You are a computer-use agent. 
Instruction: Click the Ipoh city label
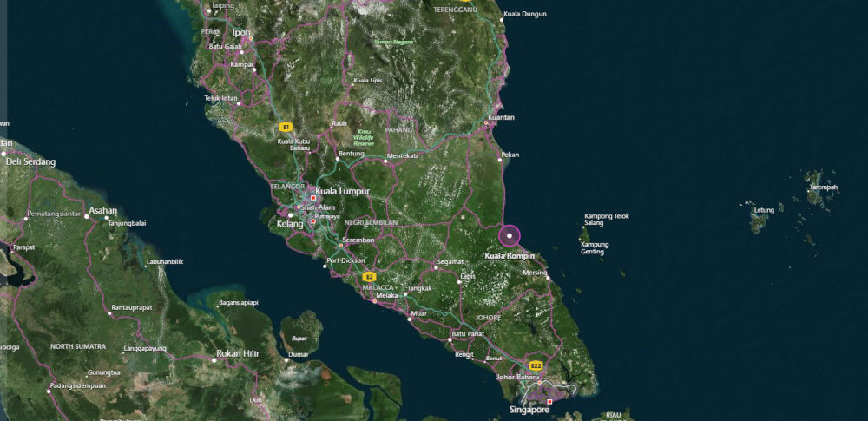click(x=241, y=32)
